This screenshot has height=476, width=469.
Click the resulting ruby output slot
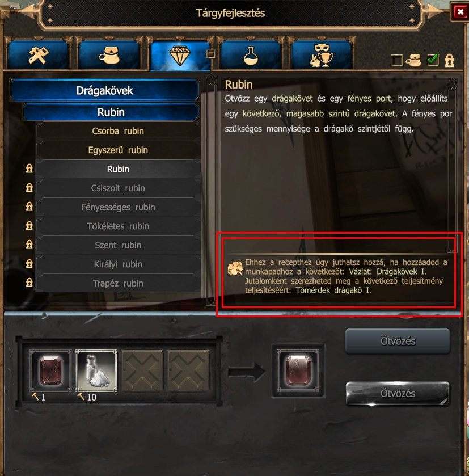[298, 370]
